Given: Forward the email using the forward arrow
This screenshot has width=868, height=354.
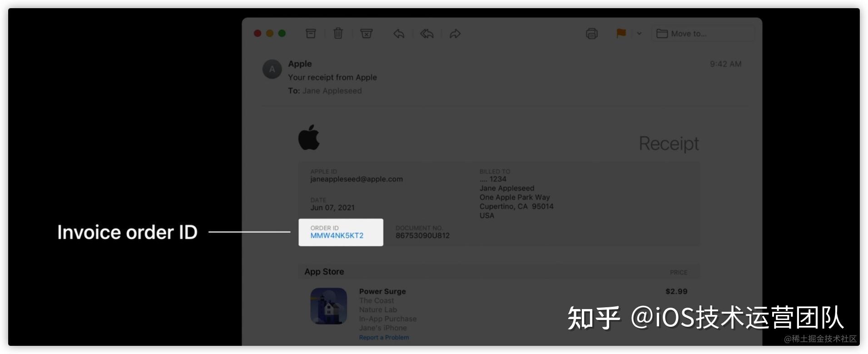Looking at the screenshot, I should [x=455, y=34].
